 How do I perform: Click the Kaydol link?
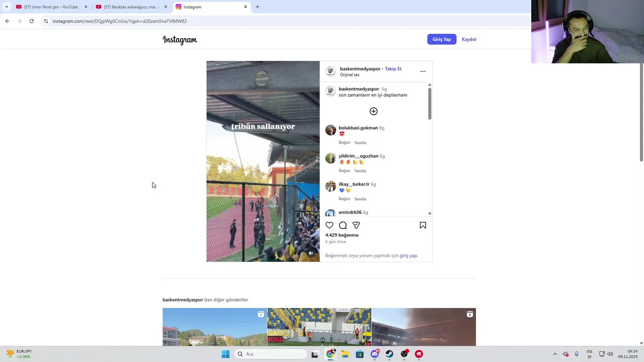click(469, 39)
